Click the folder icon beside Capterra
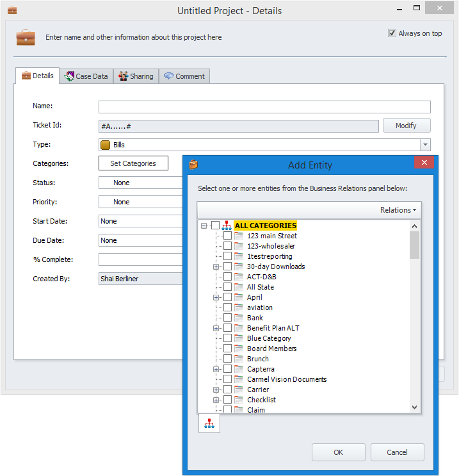Viewport: 459px width, 476px height. 239,369
